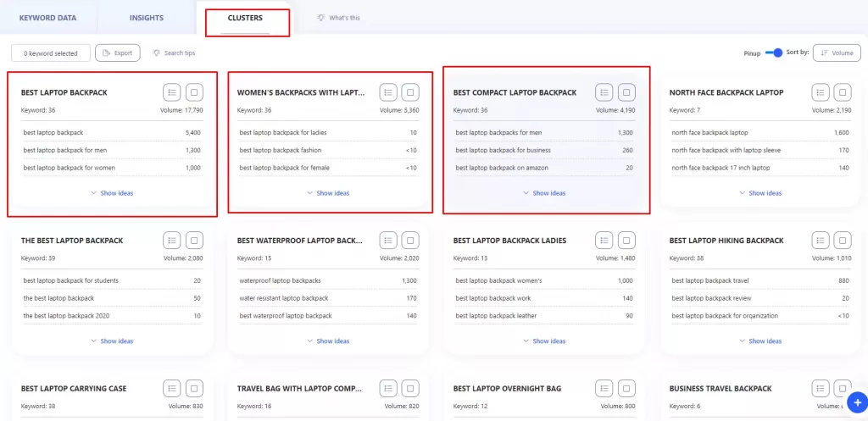This screenshot has height=421, width=868.
Task: Expand Show ideas under Best Waterproof Laptop cluster
Action: tap(328, 341)
